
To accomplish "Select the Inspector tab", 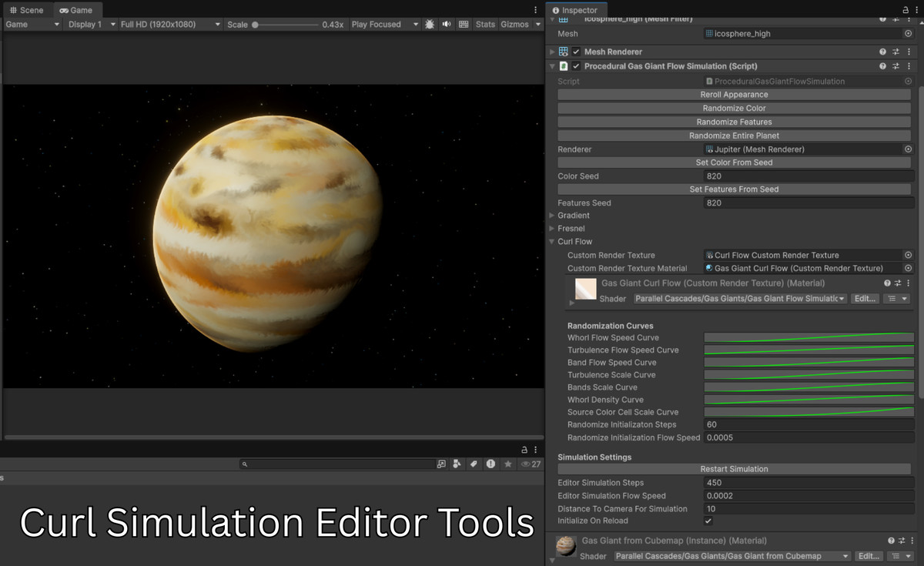I will tap(576, 10).
